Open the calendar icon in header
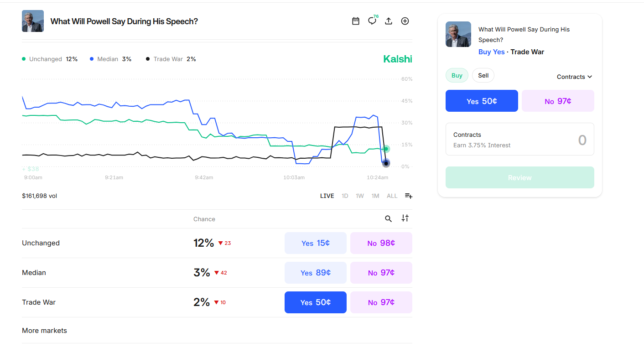Viewport: 644px width, 358px height. [x=356, y=21]
